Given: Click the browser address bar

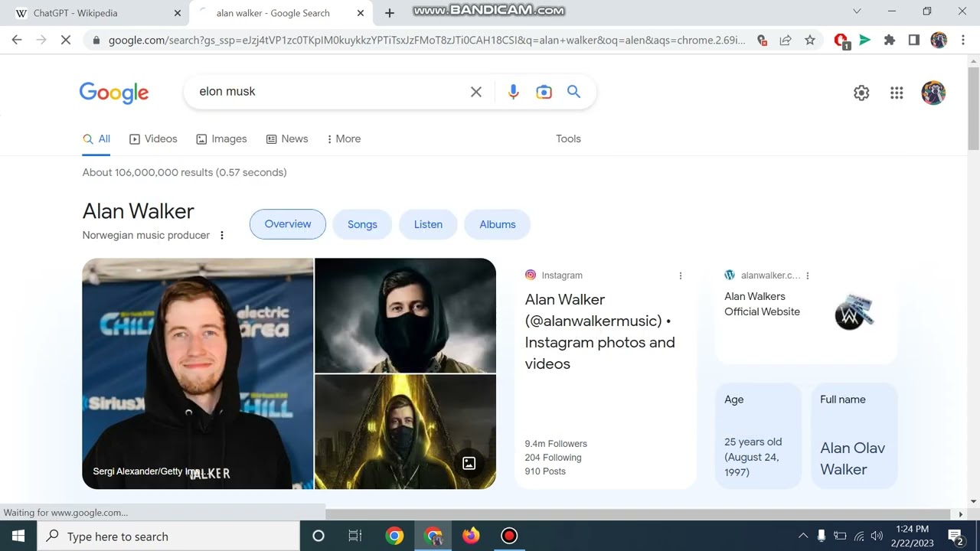Looking at the screenshot, I should [426, 40].
